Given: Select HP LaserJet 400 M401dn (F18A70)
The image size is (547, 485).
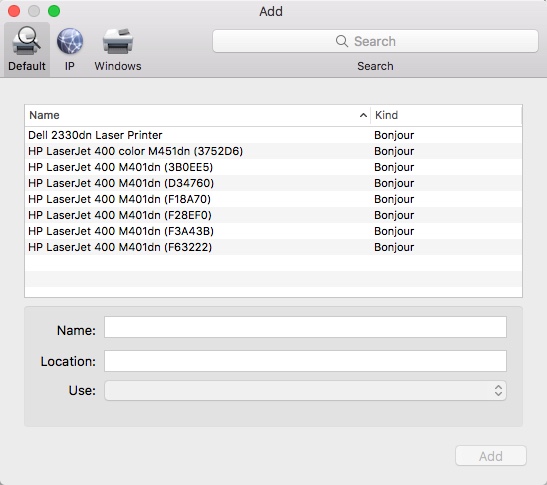Looking at the screenshot, I should [x=274, y=199].
